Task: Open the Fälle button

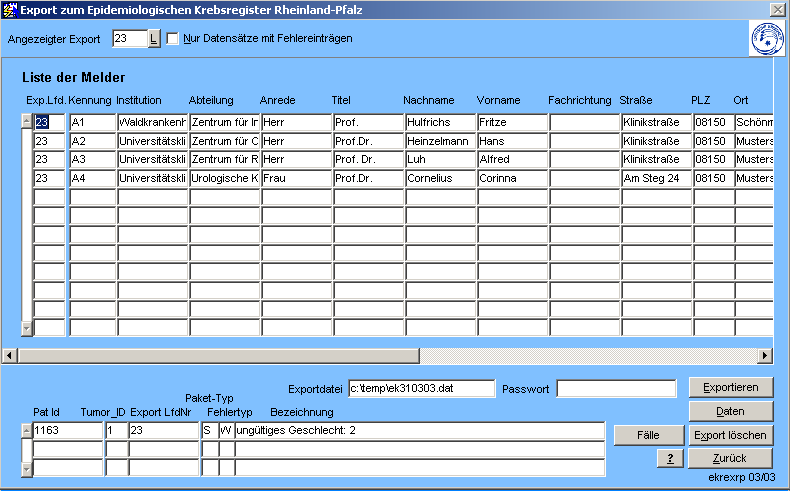Action: click(650, 435)
